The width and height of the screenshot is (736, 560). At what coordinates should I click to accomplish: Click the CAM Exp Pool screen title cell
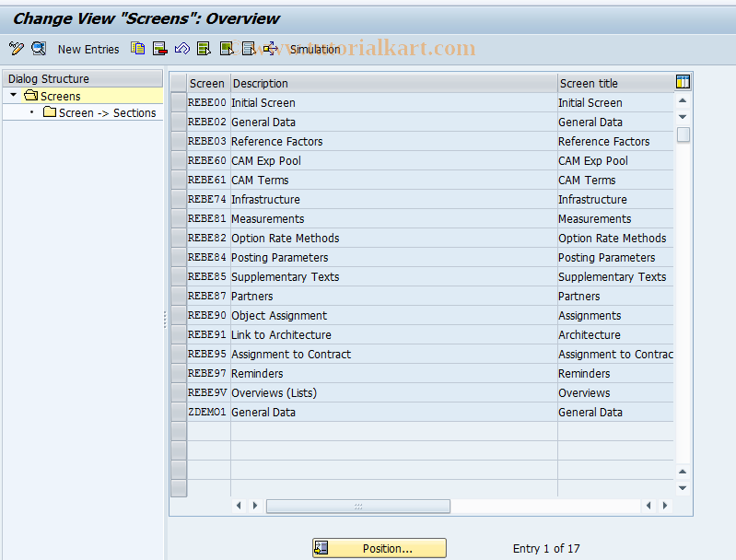point(615,160)
